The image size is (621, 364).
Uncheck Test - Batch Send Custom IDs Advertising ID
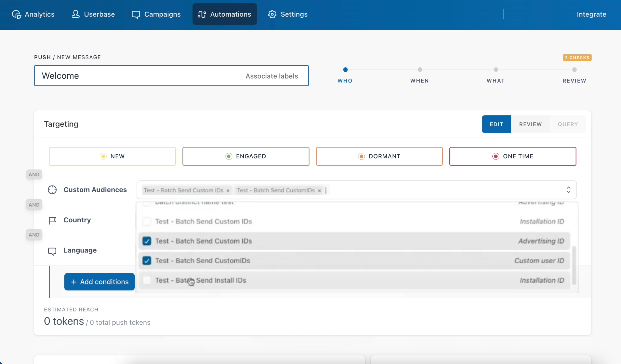pos(147,241)
